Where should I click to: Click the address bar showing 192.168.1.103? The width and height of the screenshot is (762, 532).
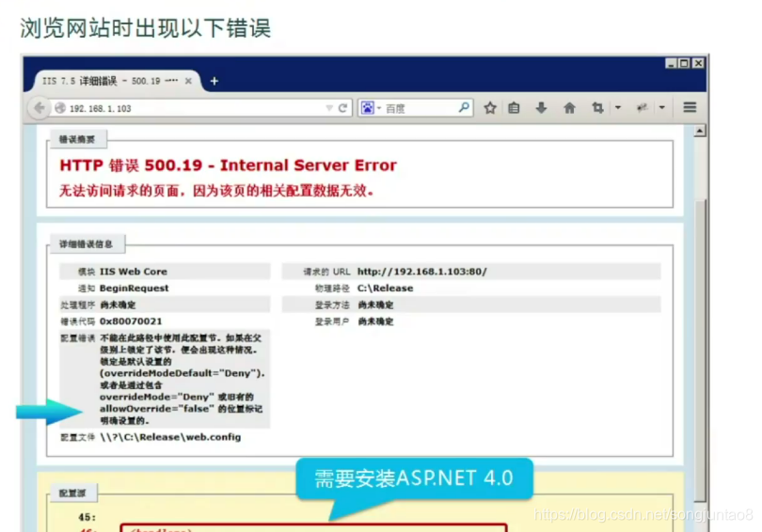tap(195, 108)
